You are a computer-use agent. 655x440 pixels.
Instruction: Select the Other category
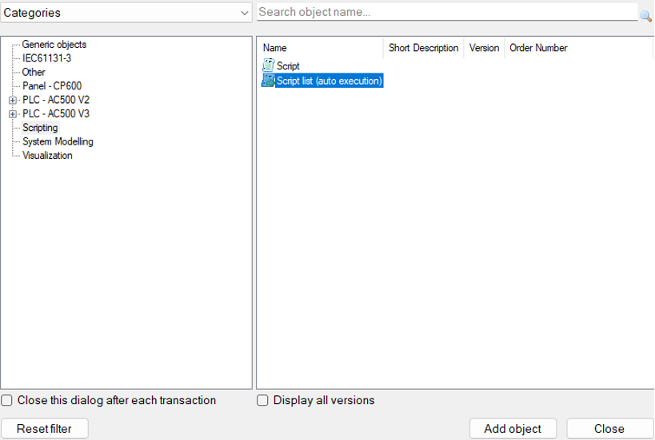(x=34, y=72)
